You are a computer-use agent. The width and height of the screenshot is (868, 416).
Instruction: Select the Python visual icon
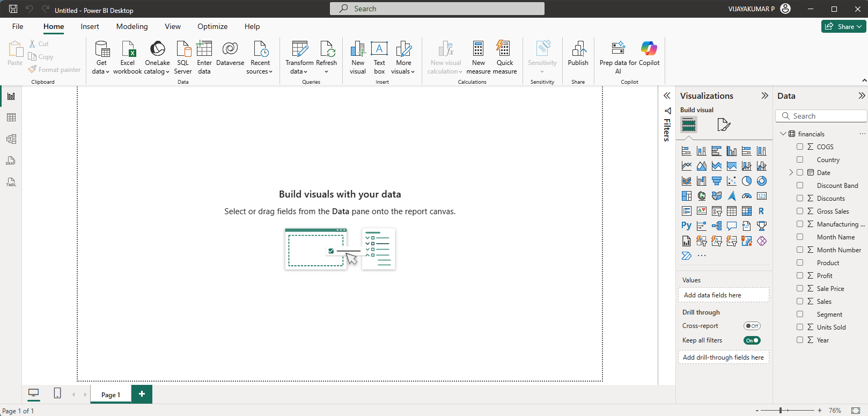point(686,226)
